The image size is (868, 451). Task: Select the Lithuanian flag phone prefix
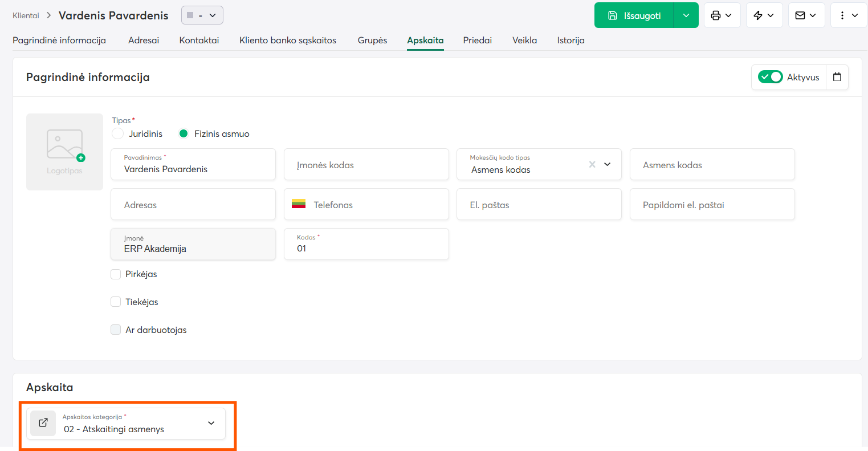tap(299, 204)
